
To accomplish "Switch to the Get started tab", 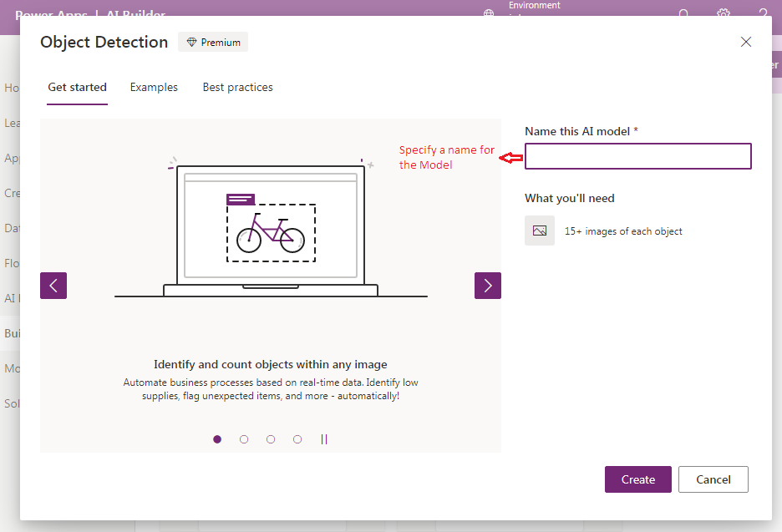I will 78,87.
